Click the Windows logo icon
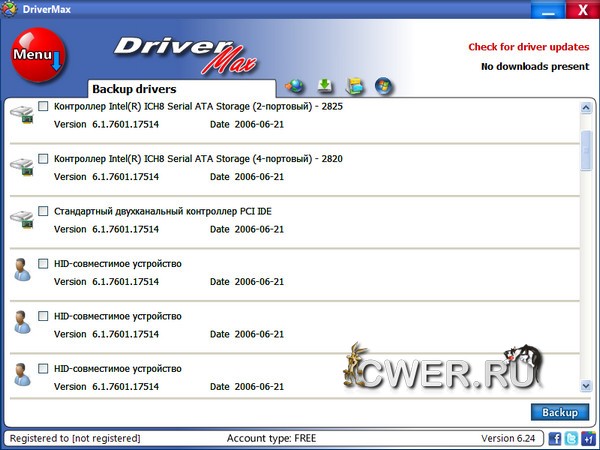 [x=382, y=85]
